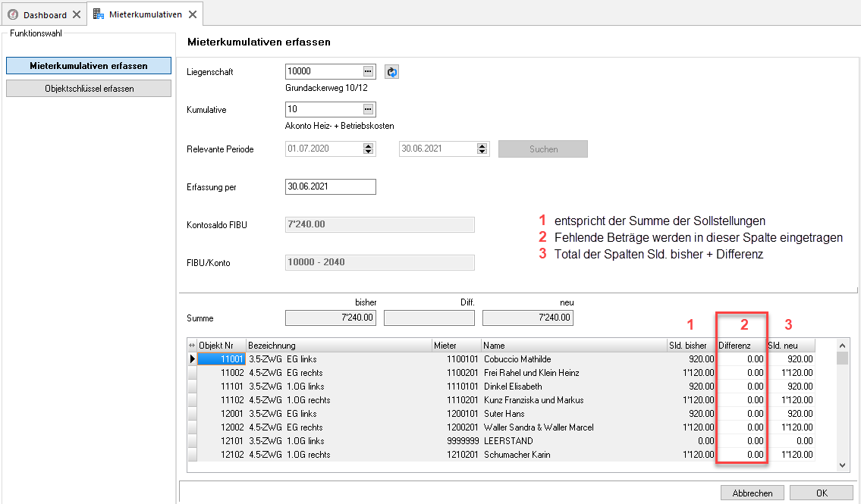Viewport: 861px width, 504px height.
Task: Click the refresh icon next to Liegenschaft
Action: (391, 72)
